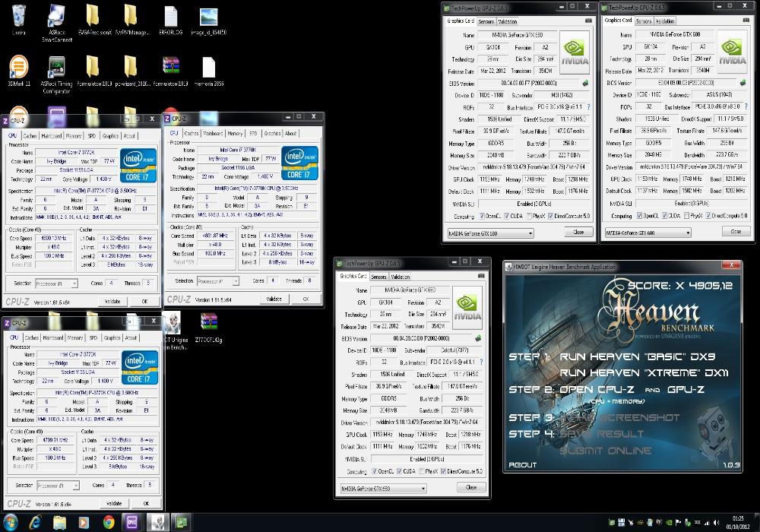Click Validate in the 4801.87 MHz CPU-Z window

click(274, 299)
